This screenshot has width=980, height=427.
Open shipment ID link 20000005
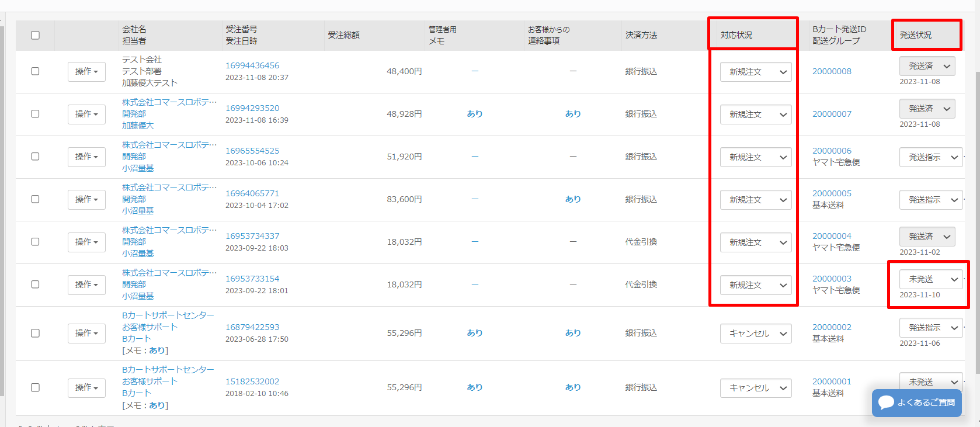click(832, 193)
